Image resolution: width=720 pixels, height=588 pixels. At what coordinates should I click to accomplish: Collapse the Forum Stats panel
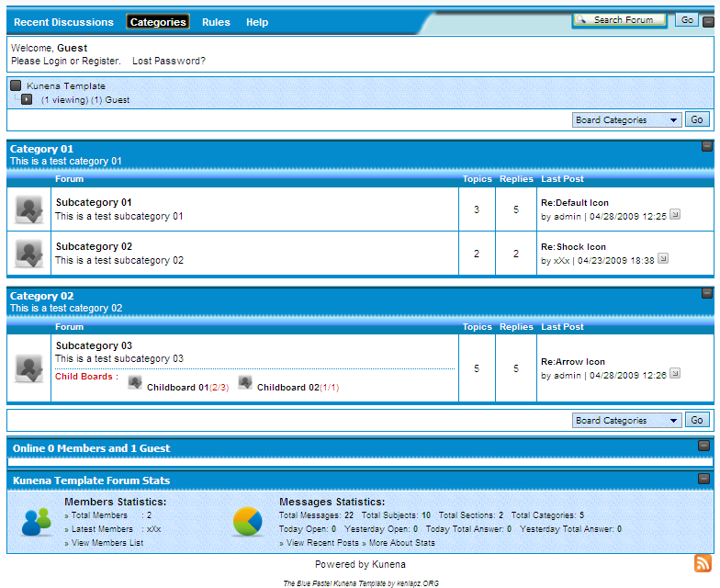coord(703,479)
